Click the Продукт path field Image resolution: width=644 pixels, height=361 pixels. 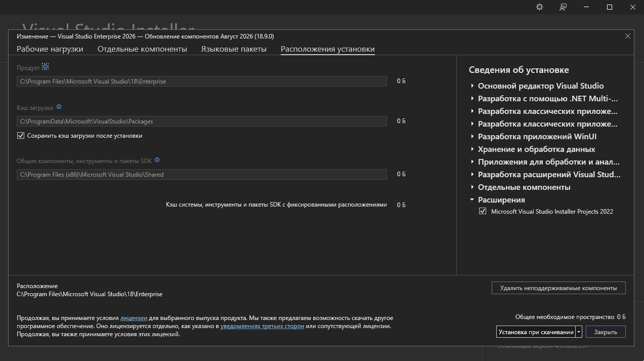(202, 81)
